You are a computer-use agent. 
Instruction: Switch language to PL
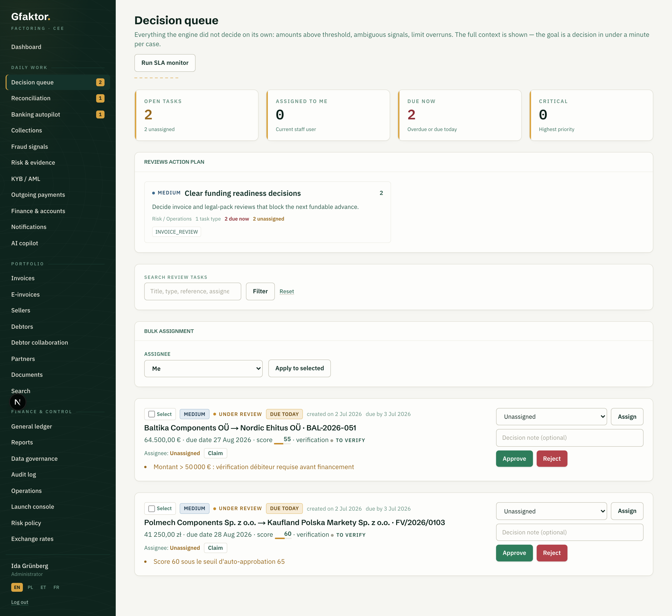pyautogui.click(x=30, y=587)
